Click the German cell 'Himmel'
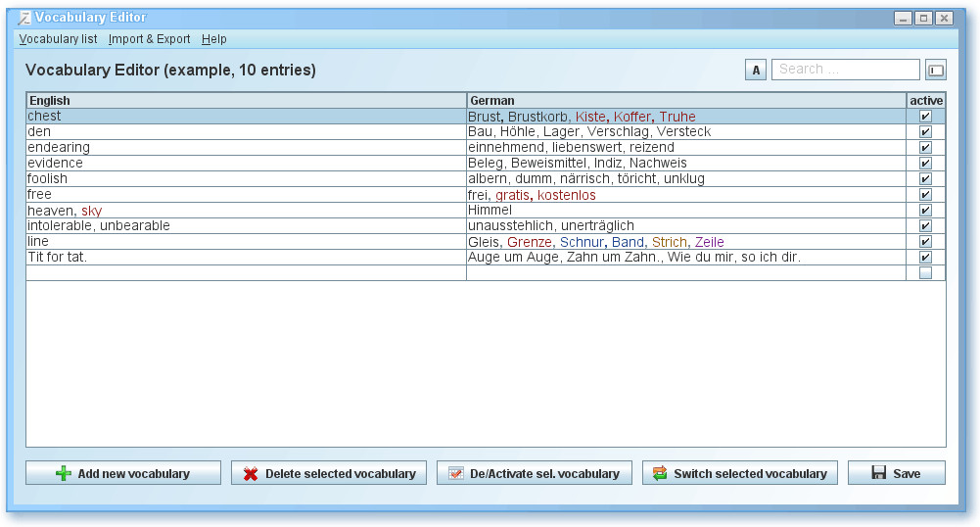This screenshot has height=527, width=980. (x=686, y=210)
